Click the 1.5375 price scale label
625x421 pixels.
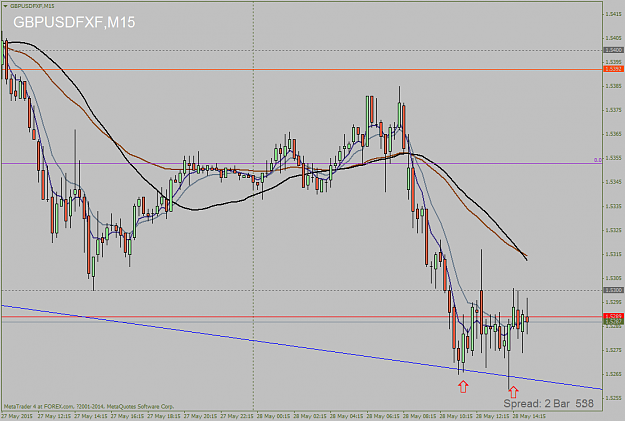613,110
